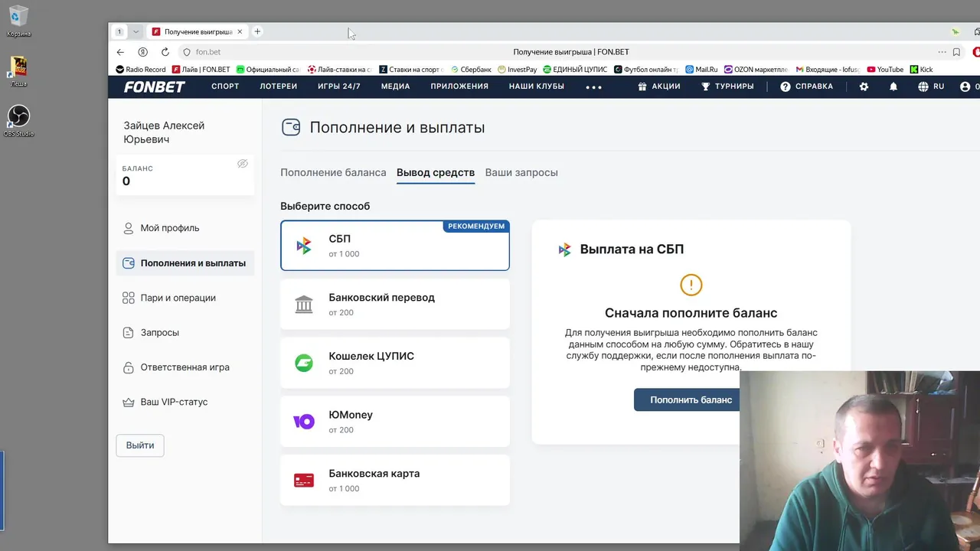Open the Сбербанк bookmark

coord(471,70)
